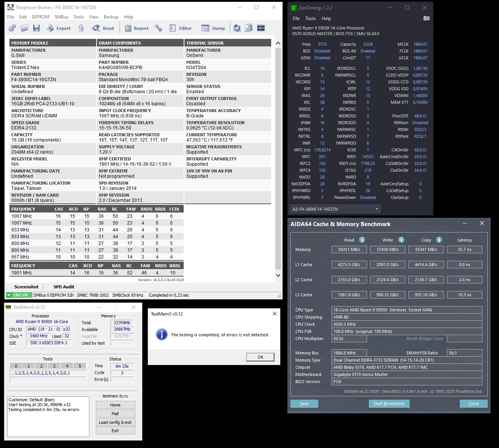This screenshot has height=448, width=499.
Task: Click the blue information icon in TestMem5 dialog
Action: [162, 334]
